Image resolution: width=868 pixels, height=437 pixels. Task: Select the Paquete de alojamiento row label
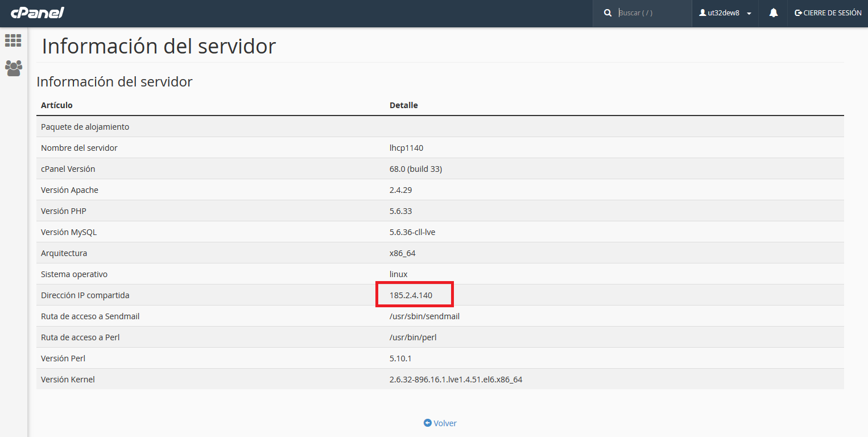[85, 127]
